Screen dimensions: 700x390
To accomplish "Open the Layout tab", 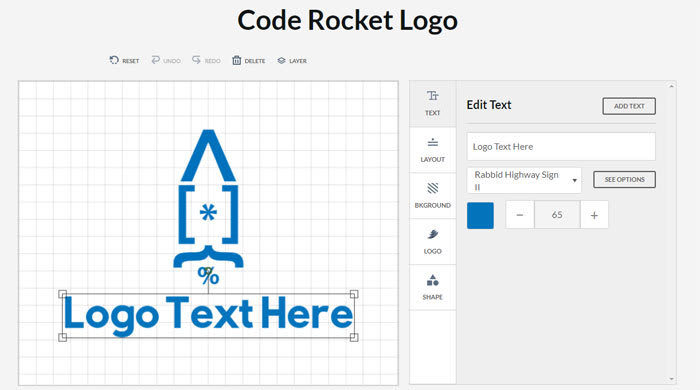I will pos(432,150).
